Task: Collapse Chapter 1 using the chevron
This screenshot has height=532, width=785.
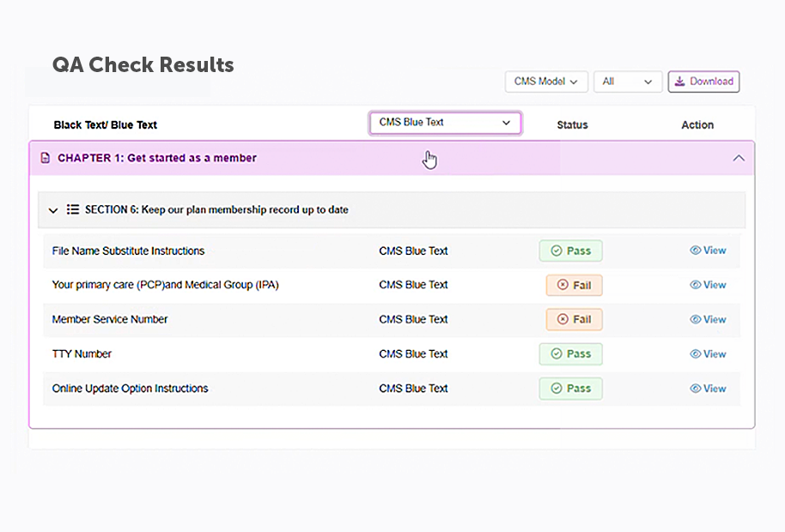Action: pyautogui.click(x=738, y=158)
